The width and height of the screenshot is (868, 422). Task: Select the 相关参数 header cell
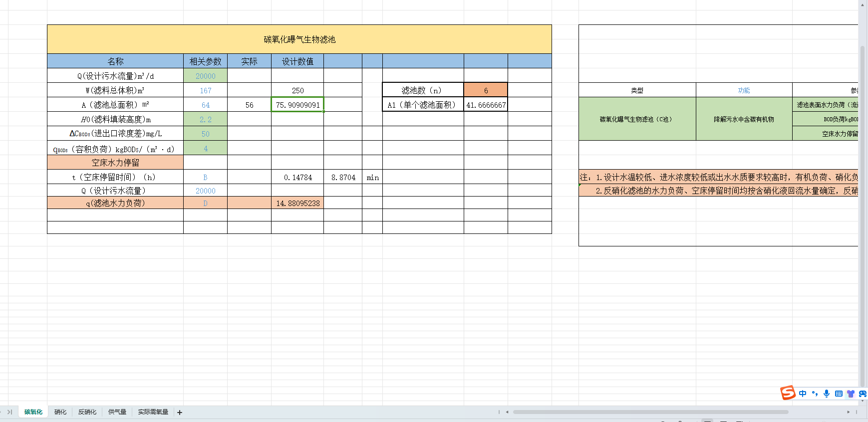(x=206, y=61)
